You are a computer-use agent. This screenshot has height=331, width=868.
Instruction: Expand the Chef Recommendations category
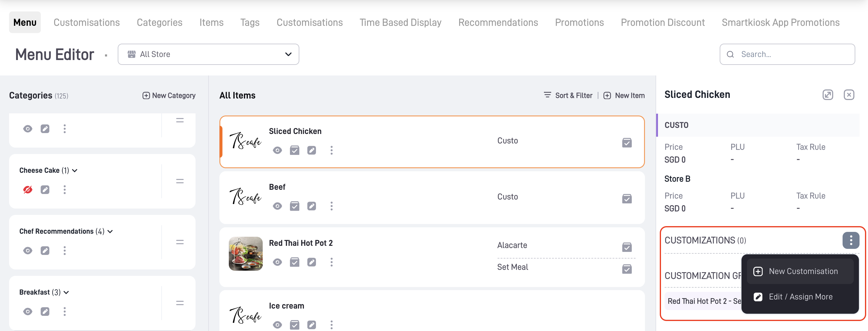[110, 232]
